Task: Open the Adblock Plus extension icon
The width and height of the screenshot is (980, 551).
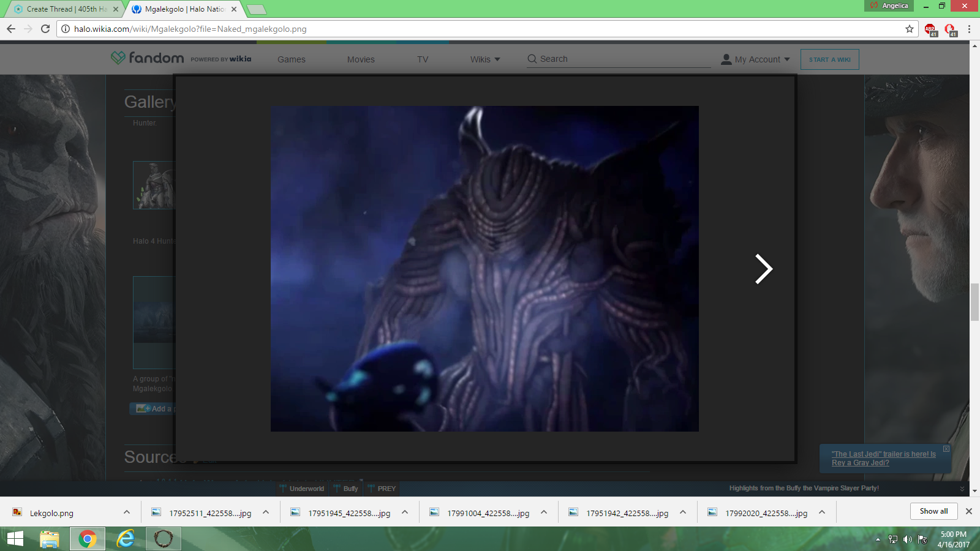Action: point(930,29)
